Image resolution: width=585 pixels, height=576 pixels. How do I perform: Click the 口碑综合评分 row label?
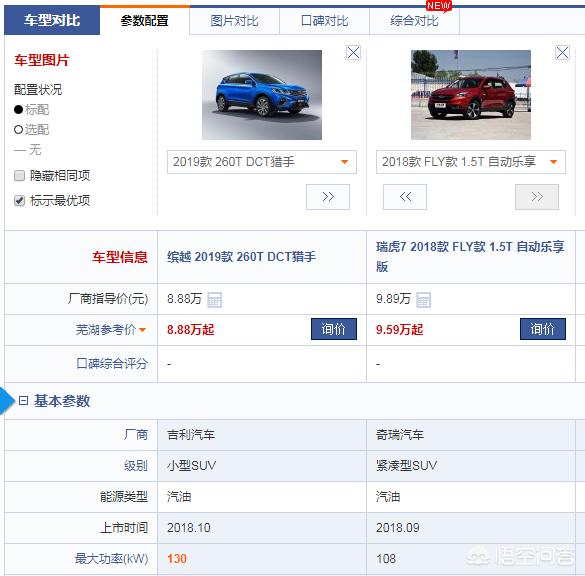[112, 363]
